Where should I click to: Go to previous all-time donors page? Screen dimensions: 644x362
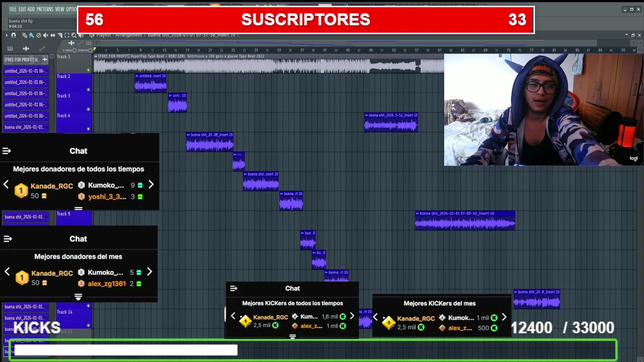pos(6,185)
